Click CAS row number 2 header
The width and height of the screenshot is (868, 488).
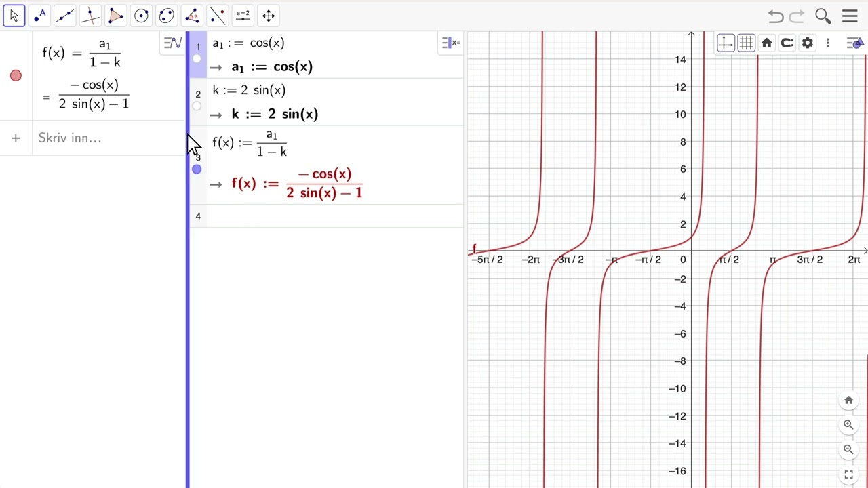(198, 94)
